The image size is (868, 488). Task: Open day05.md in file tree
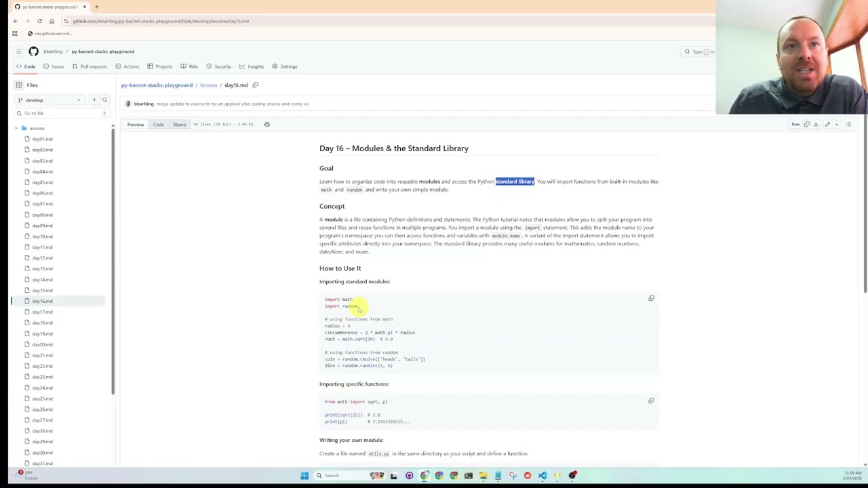click(42, 182)
